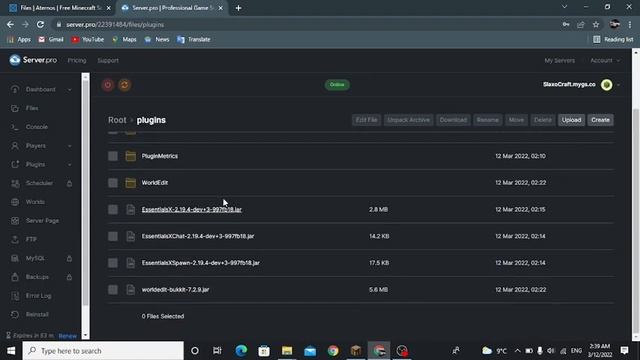Click the Edit File button
The image size is (640, 360).
coord(366,120)
